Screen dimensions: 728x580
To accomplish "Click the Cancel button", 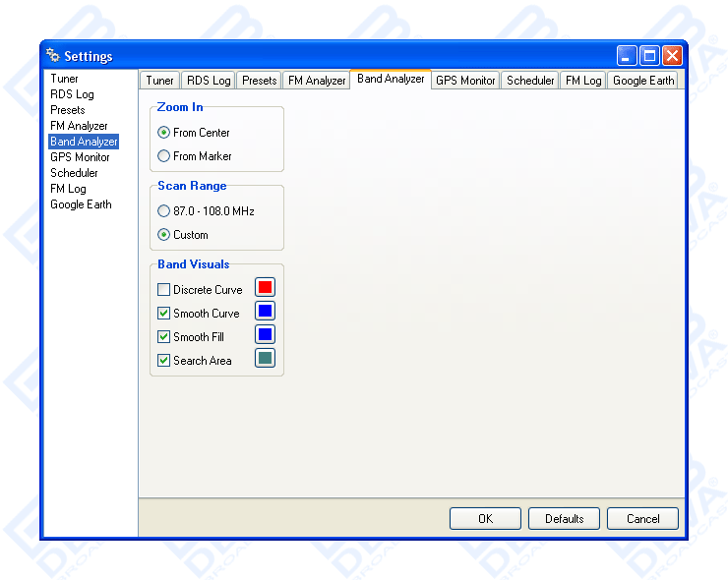I will (x=642, y=518).
